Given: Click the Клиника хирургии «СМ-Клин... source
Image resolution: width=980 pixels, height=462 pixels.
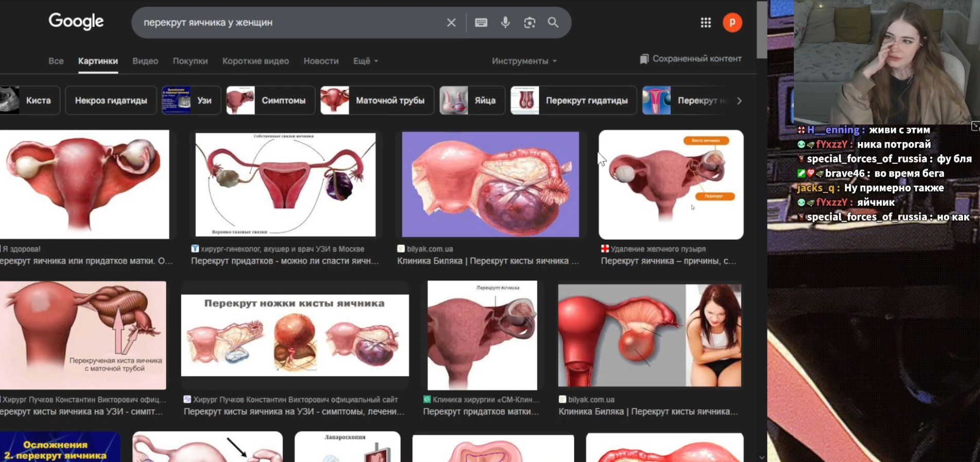Looking at the screenshot, I should [486, 400].
